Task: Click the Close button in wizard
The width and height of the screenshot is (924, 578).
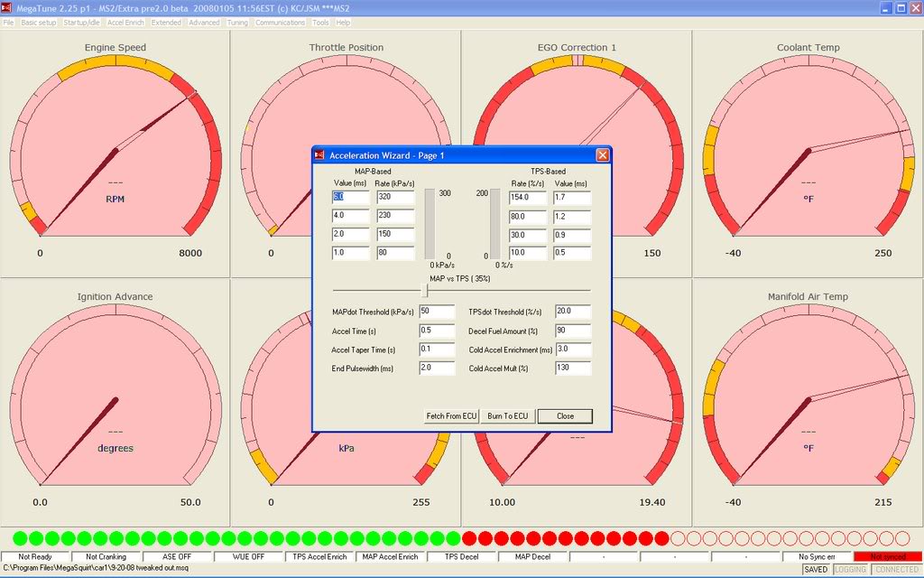Action: pos(565,415)
